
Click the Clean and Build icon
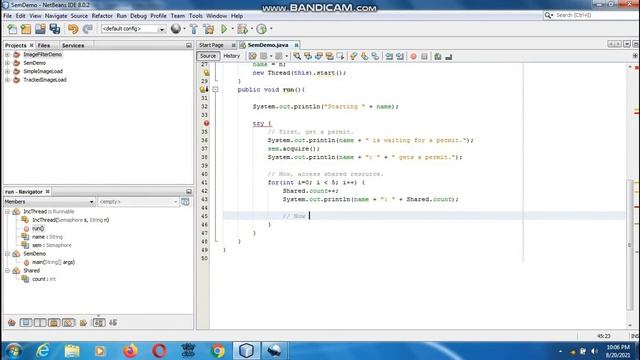coord(209,29)
